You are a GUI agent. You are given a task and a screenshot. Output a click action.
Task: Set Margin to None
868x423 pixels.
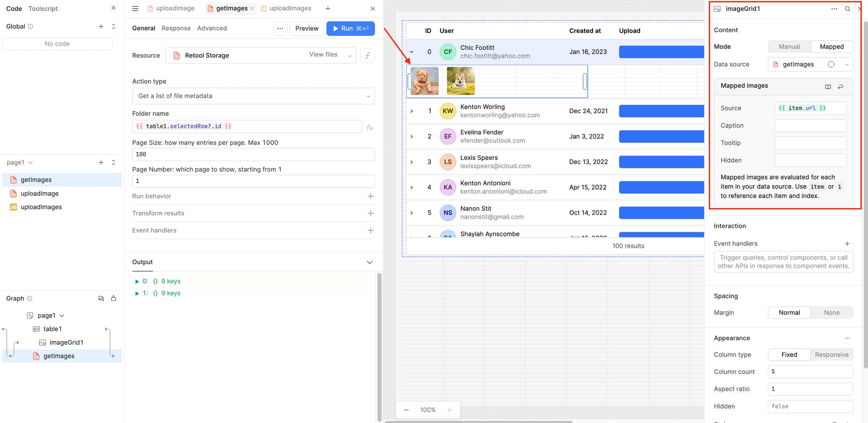coord(831,313)
